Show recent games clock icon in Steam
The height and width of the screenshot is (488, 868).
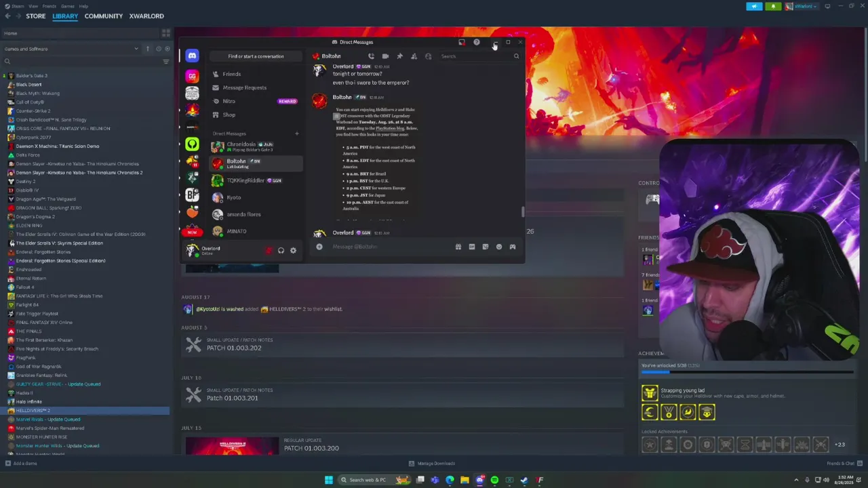point(158,49)
